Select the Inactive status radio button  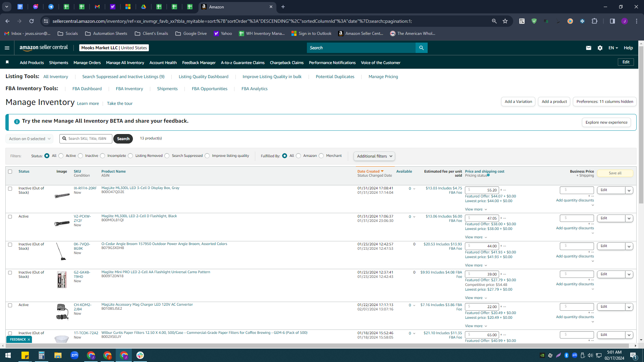[80, 156]
